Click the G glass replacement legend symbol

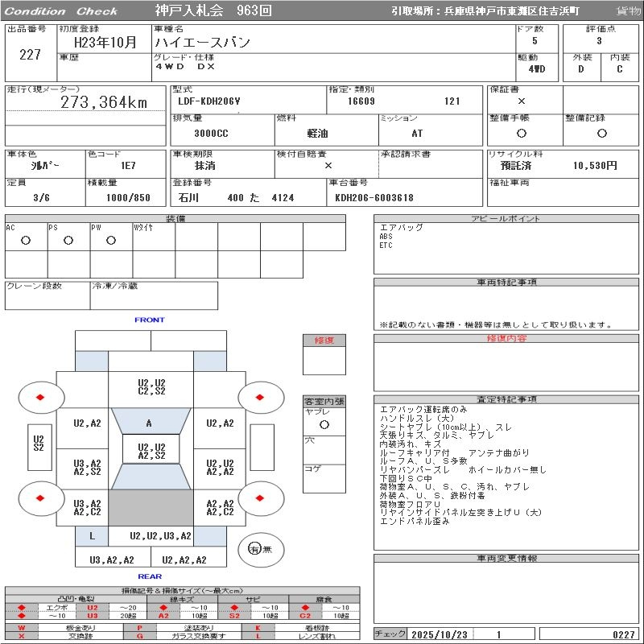(140, 636)
